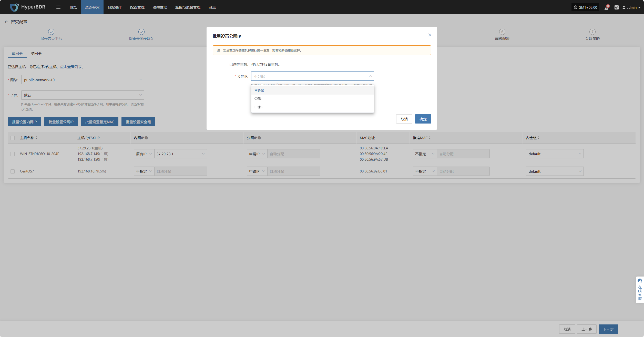The height and width of the screenshot is (337, 644).
Task: Click step 7 关联策略 circle
Action: tap(592, 32)
